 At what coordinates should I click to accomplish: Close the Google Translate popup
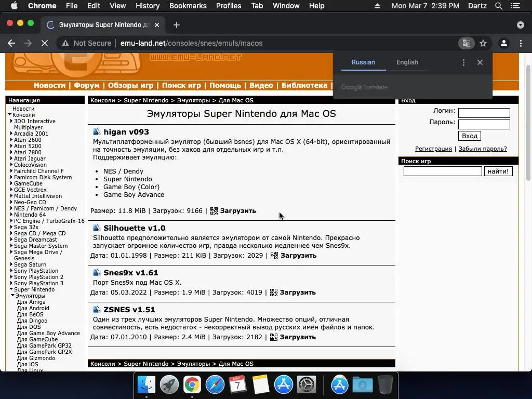(x=480, y=62)
